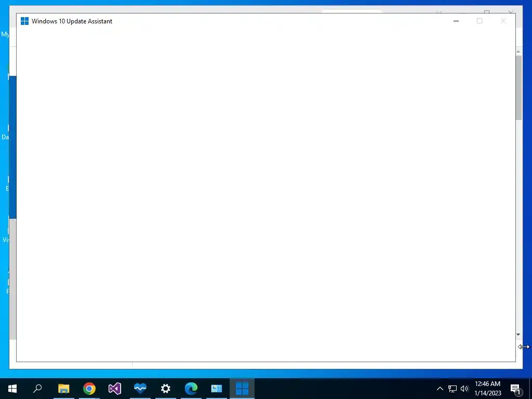This screenshot has height=399, width=532.
Task: Open Google Chrome from taskbar
Action: pyautogui.click(x=89, y=389)
